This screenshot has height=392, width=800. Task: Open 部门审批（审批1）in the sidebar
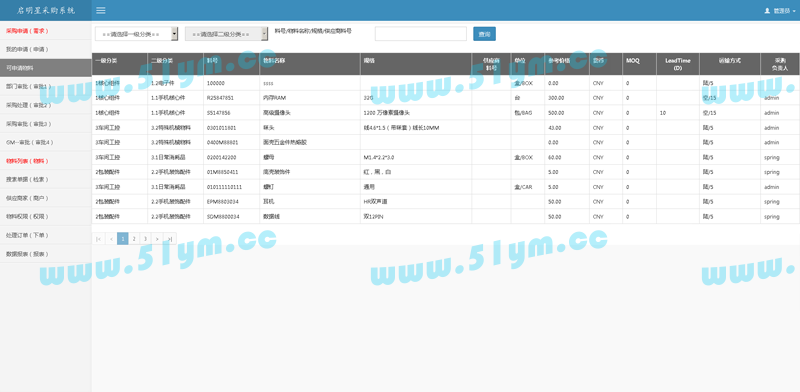pyautogui.click(x=46, y=86)
